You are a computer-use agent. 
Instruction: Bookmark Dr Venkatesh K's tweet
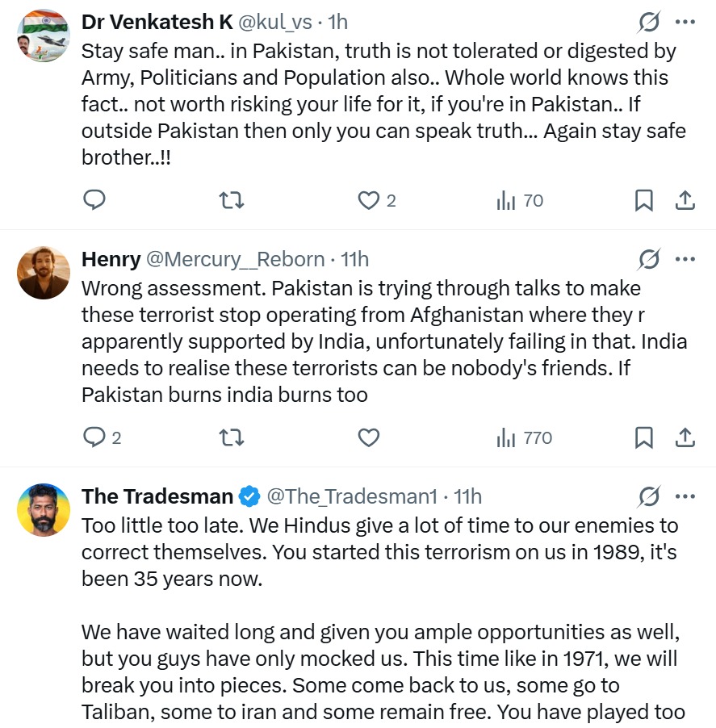point(643,200)
